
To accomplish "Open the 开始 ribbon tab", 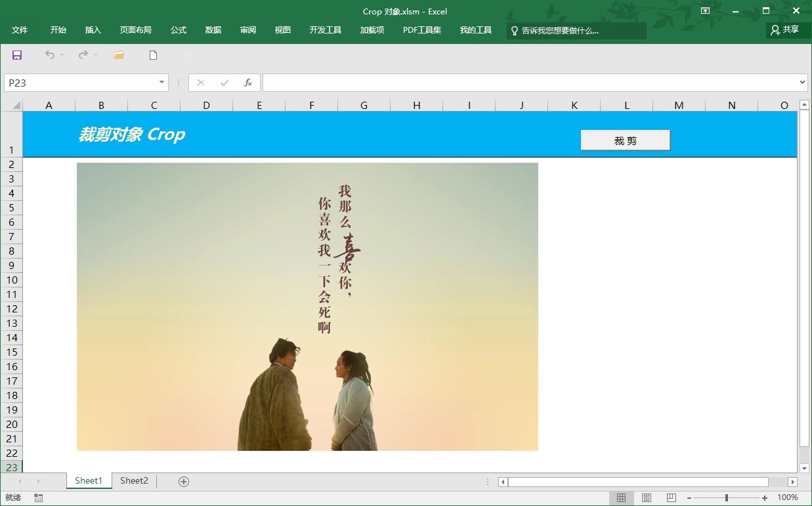I will [58, 30].
